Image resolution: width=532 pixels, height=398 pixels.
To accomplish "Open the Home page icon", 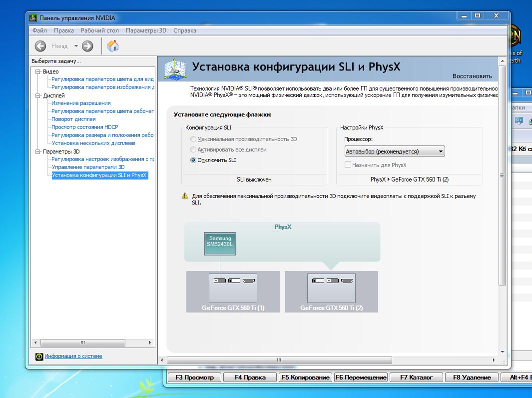I will coord(112,45).
